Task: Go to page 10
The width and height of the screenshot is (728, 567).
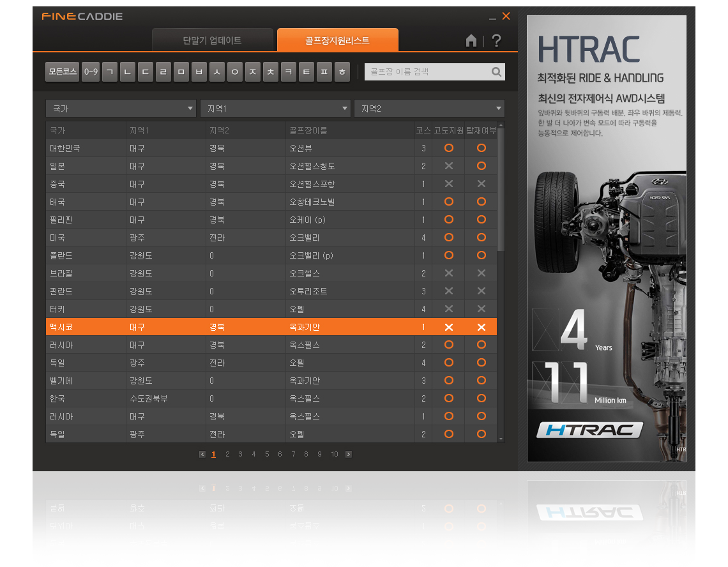Action: coord(334,454)
